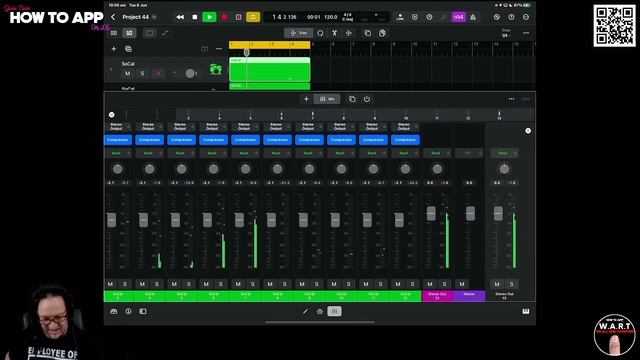Image resolution: width=640 pixels, height=360 pixels.
Task: Click the volume fader on the Master strip
Action: pos(470,213)
